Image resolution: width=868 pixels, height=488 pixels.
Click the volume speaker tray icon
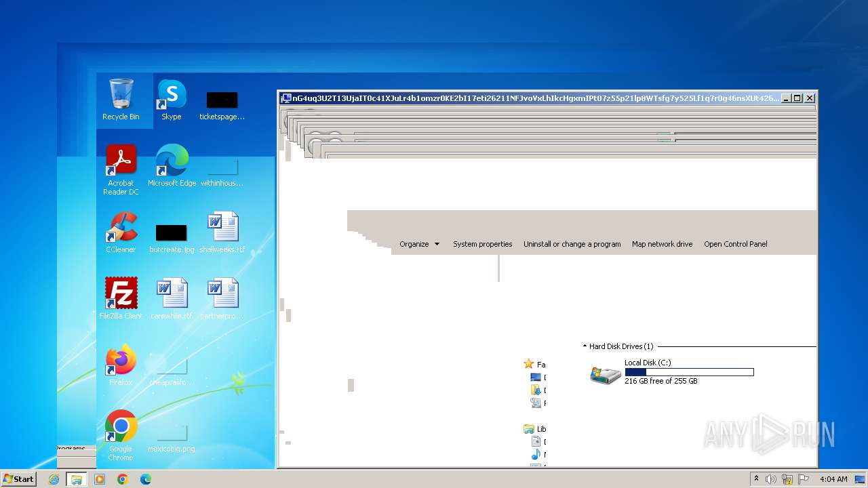coord(771,479)
